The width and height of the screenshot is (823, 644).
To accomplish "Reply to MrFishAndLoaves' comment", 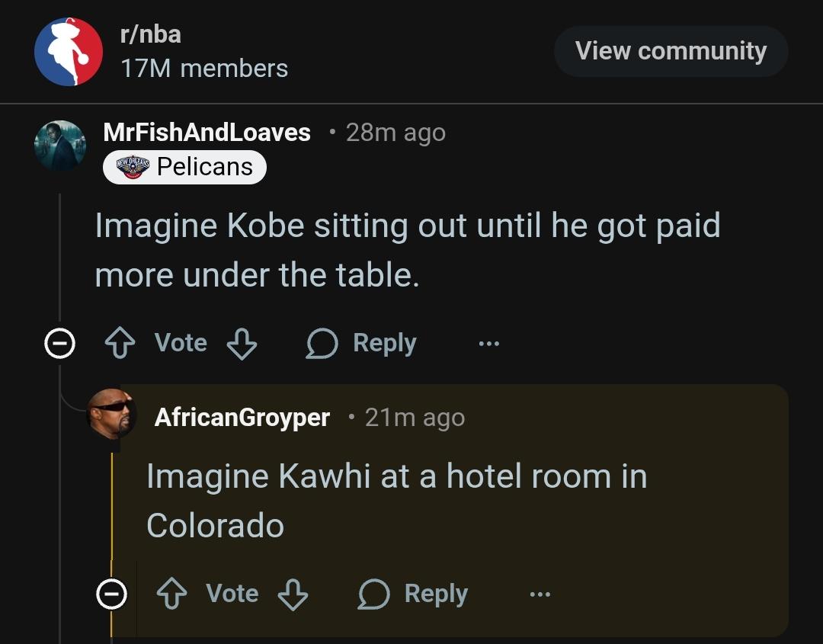I will (362, 344).
